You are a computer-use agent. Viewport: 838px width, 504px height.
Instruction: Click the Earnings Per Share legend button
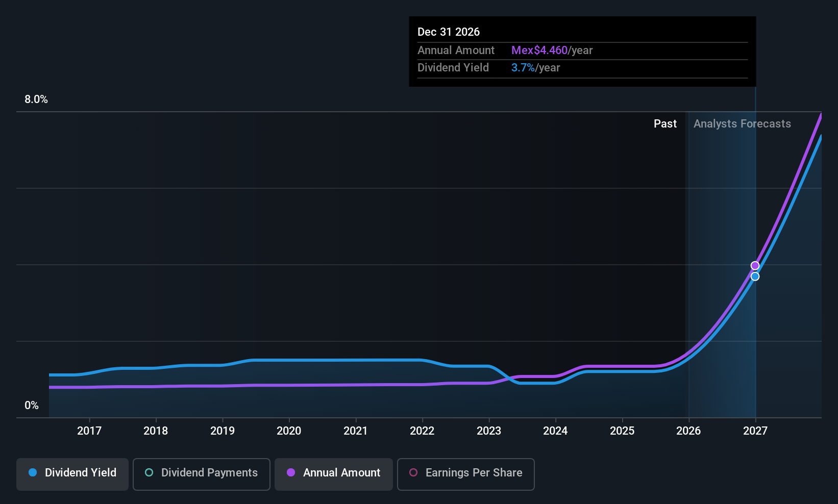pyautogui.click(x=465, y=474)
